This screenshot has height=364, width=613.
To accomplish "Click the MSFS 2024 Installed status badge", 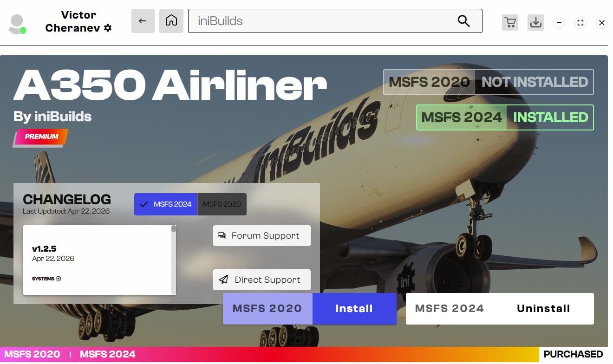I will (504, 117).
